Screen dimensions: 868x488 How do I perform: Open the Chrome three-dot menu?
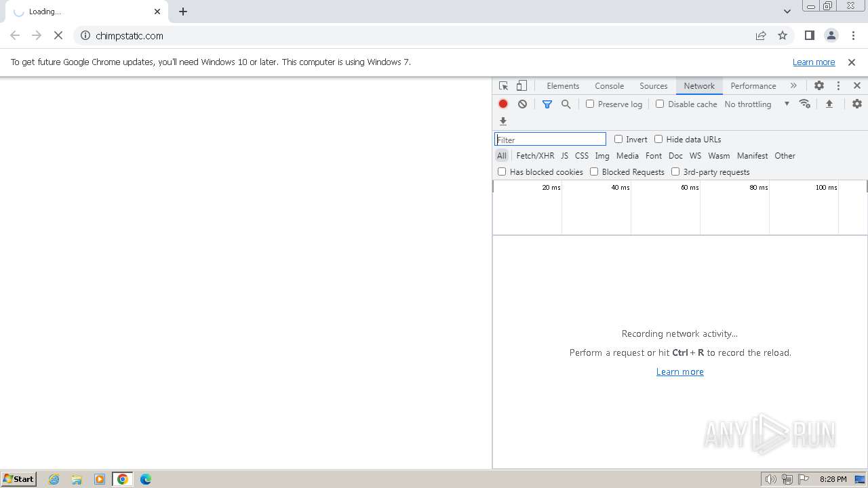(853, 36)
